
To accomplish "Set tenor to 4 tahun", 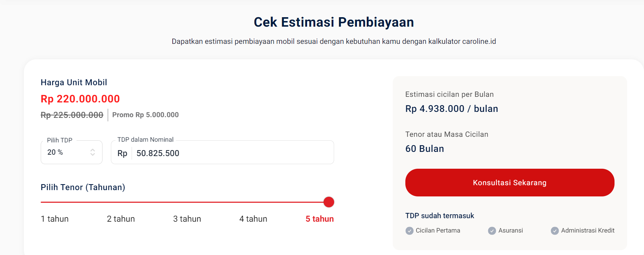I will pos(253,219).
